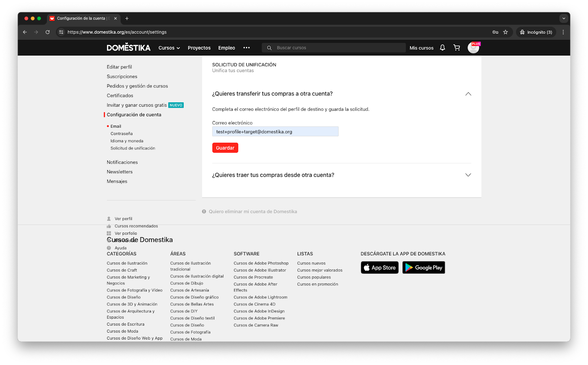Select the Email sub-item

116,126
